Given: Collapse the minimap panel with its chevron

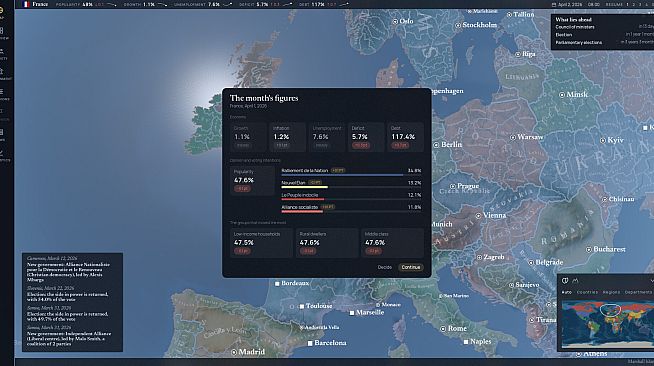Looking at the screenshot, I should [652, 281].
